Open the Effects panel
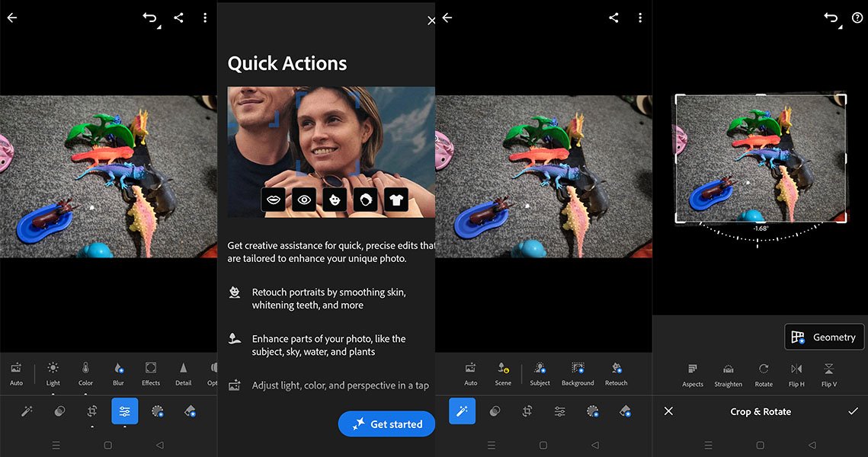 [x=151, y=373]
